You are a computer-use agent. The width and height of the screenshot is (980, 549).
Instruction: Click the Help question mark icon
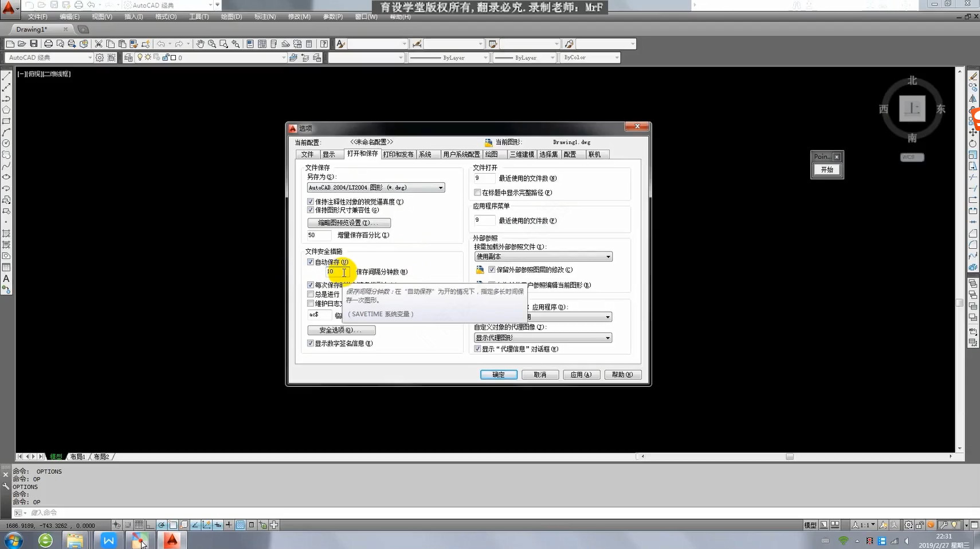pos(324,44)
